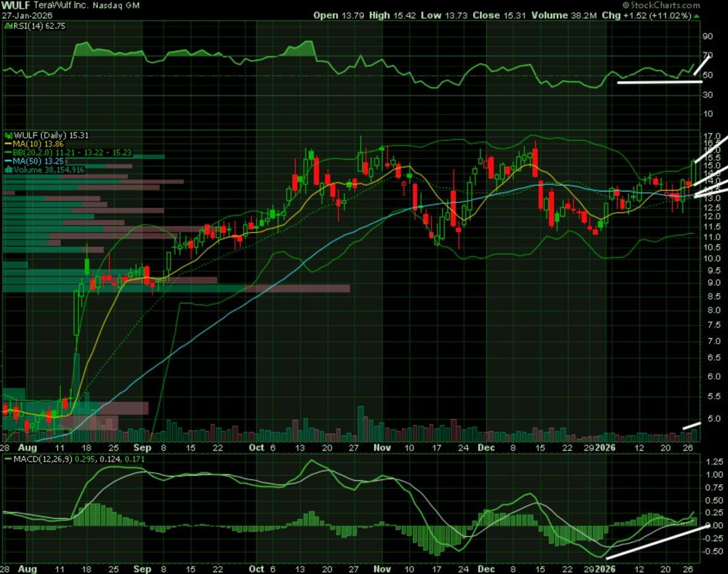
Task: Click Oct on date axis below MACD panel
Action: 257,570
